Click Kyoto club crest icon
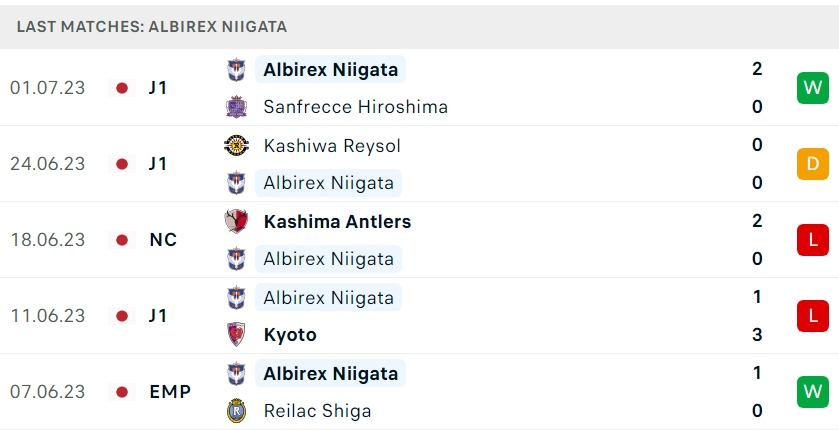 pos(236,335)
